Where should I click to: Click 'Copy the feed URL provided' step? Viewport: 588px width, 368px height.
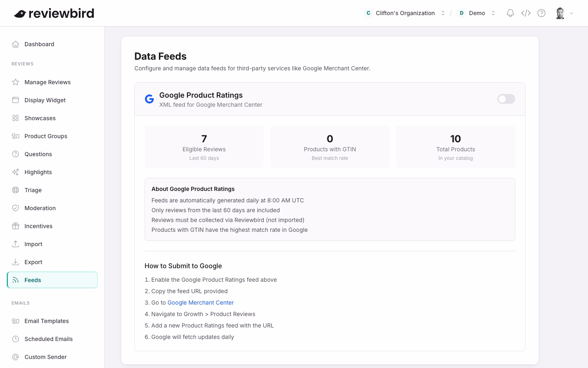(186, 291)
